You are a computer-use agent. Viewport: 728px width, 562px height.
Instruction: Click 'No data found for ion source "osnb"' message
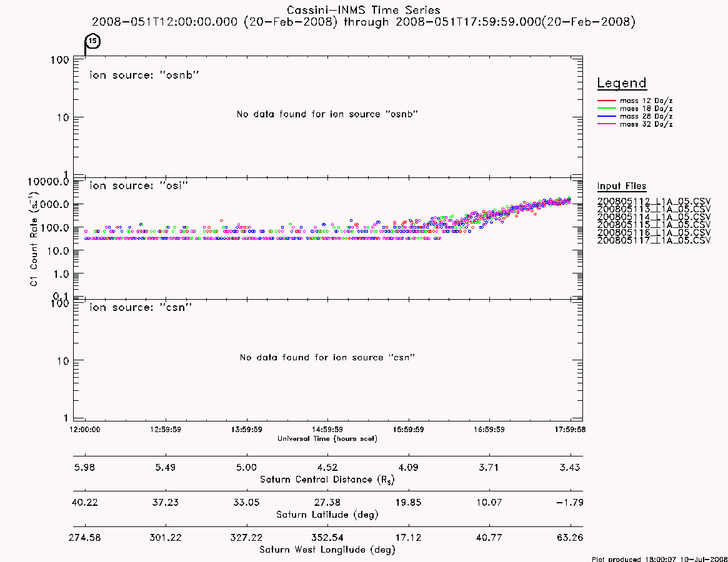(x=327, y=114)
